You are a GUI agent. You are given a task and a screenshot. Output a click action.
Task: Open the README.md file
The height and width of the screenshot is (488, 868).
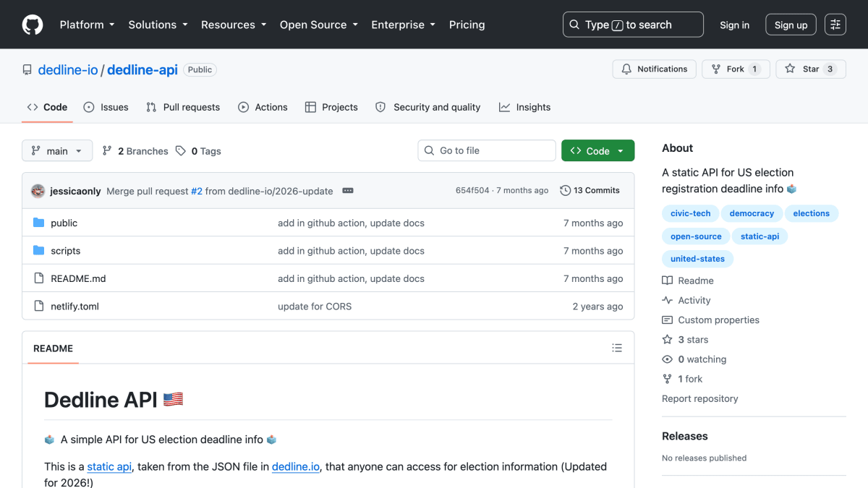click(x=78, y=278)
